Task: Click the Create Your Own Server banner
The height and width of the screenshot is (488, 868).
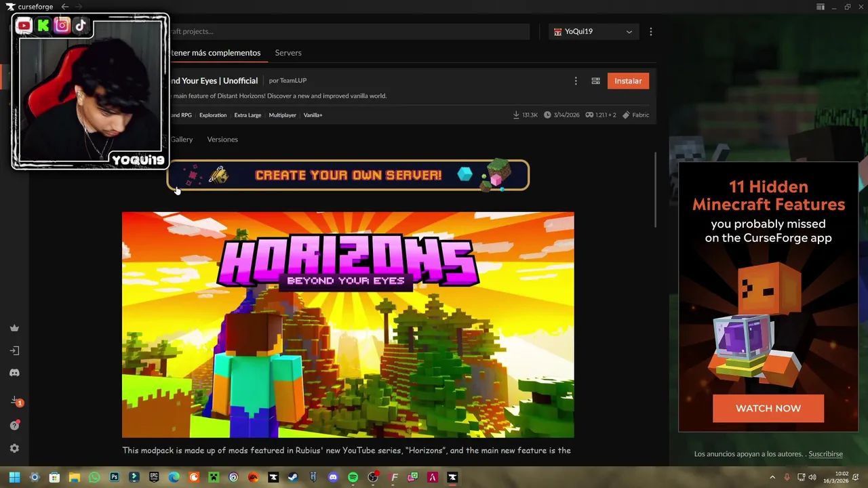Action: [x=348, y=175]
